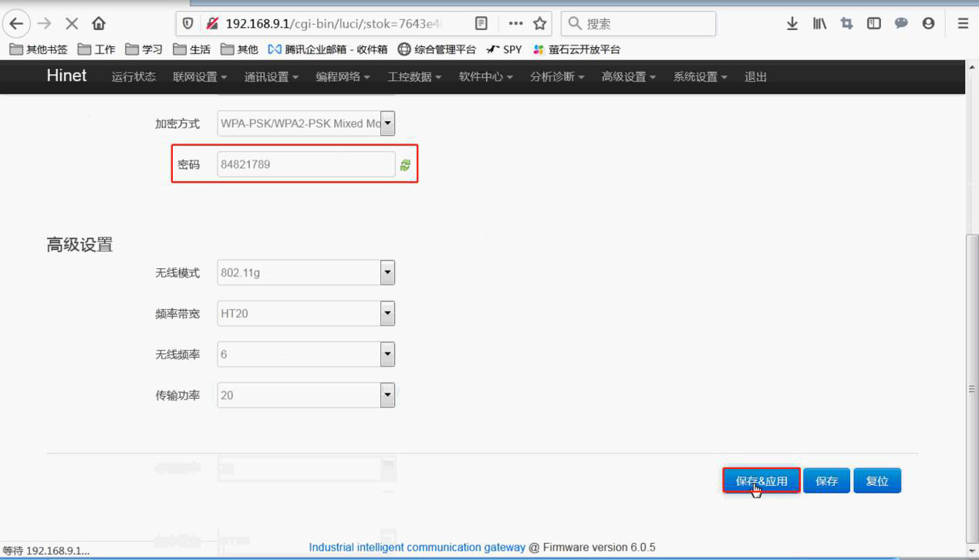This screenshot has height=560, width=979.
Task: Click the 保存&应用 button
Action: 761,481
